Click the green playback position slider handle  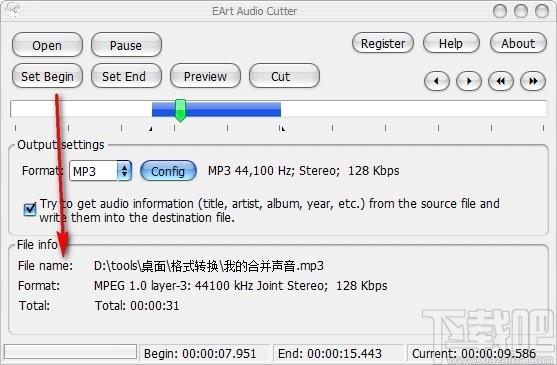180,110
